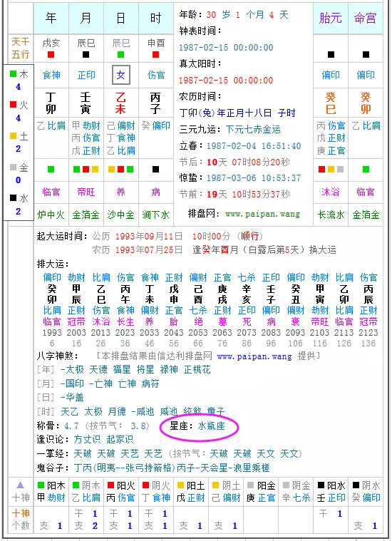Select the black 水 element swatch in the left sidebar
This screenshot has width=392, height=541.
coord(14,198)
